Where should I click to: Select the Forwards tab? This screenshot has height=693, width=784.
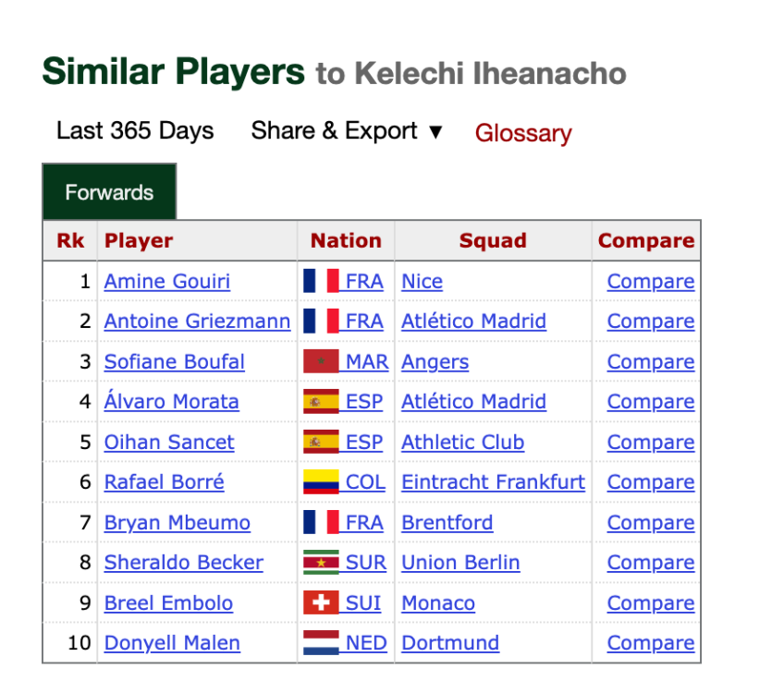[109, 192]
